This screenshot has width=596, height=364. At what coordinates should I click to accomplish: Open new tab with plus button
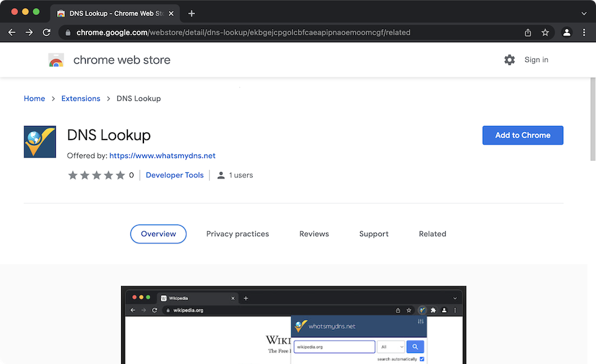tap(191, 13)
